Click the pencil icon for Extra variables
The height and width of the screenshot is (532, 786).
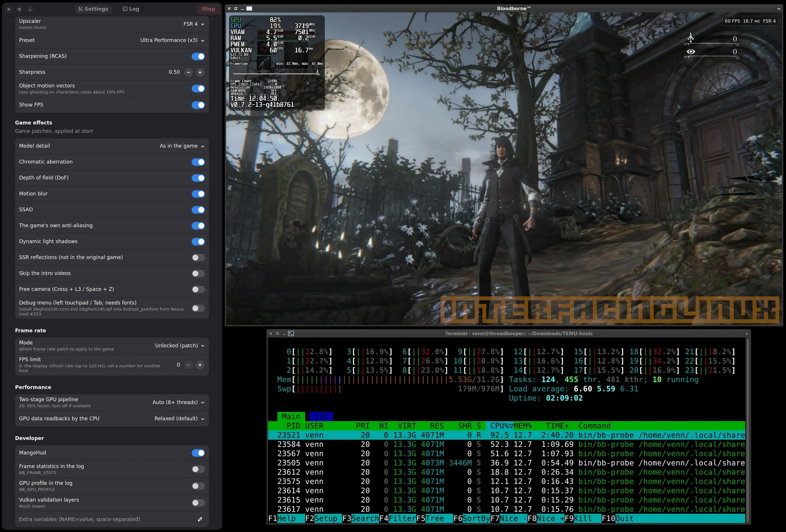(200, 519)
